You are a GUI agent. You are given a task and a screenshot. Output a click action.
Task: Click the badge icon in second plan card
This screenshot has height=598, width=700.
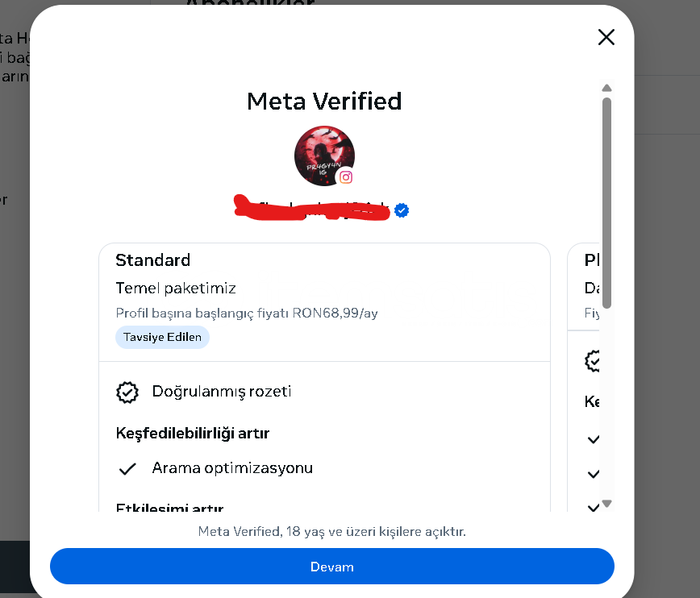click(594, 360)
